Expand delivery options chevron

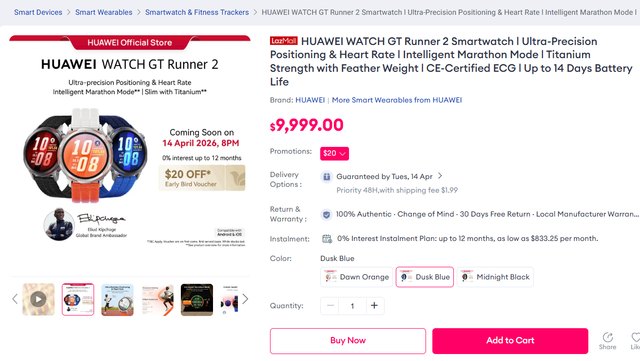point(440,176)
